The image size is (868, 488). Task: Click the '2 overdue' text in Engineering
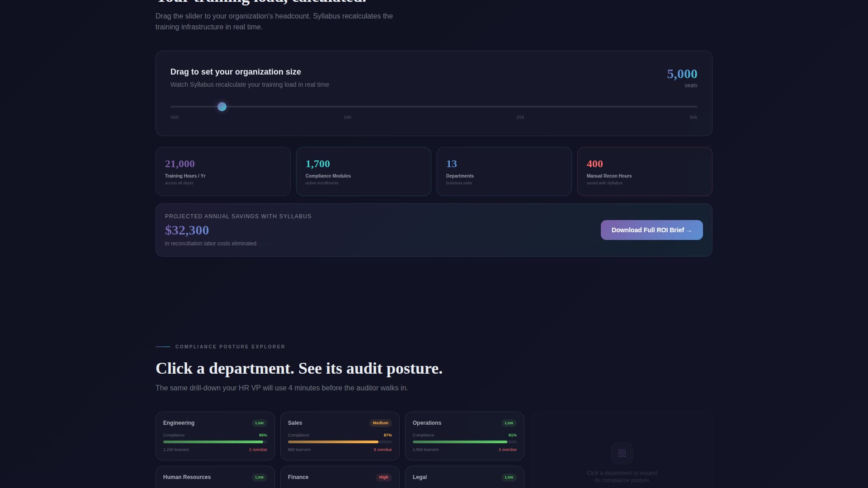(x=258, y=450)
